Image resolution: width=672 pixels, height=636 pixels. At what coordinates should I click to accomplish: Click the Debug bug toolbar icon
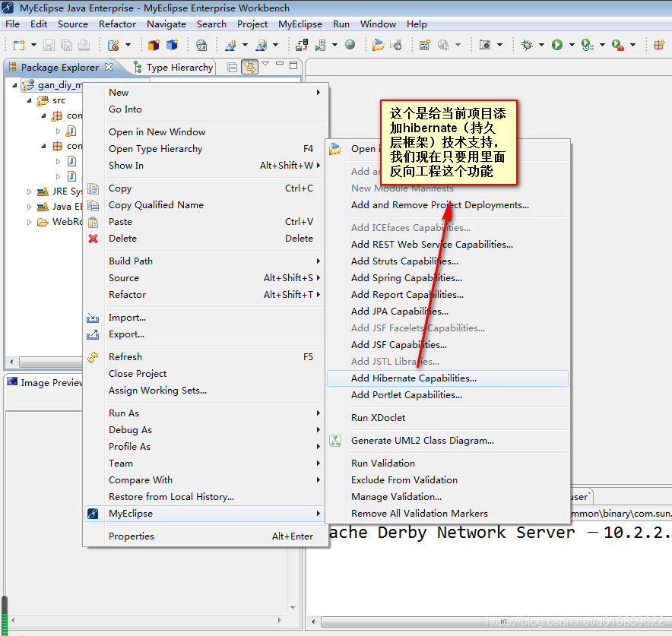point(527,45)
